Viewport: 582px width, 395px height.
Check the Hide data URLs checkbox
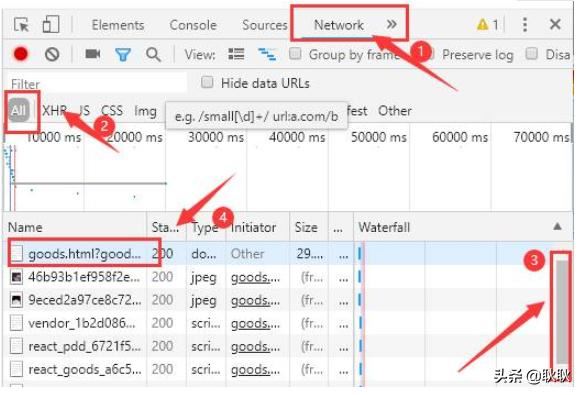207,82
